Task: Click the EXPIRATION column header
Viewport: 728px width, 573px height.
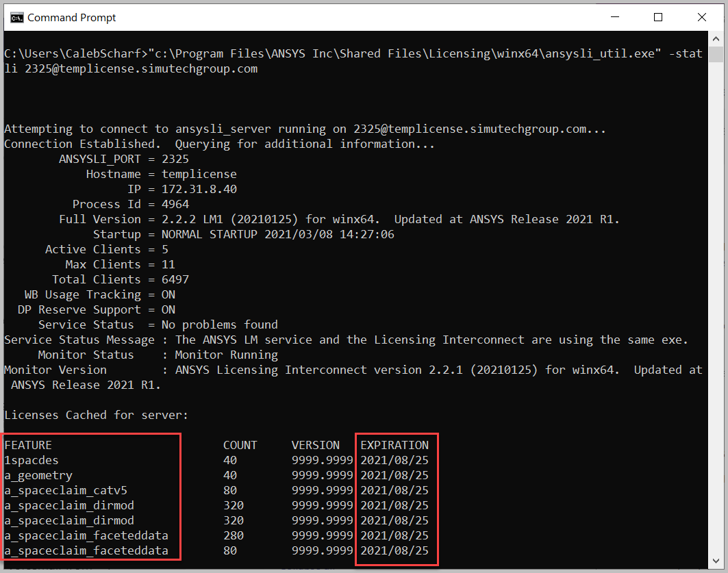Action: 397,445
